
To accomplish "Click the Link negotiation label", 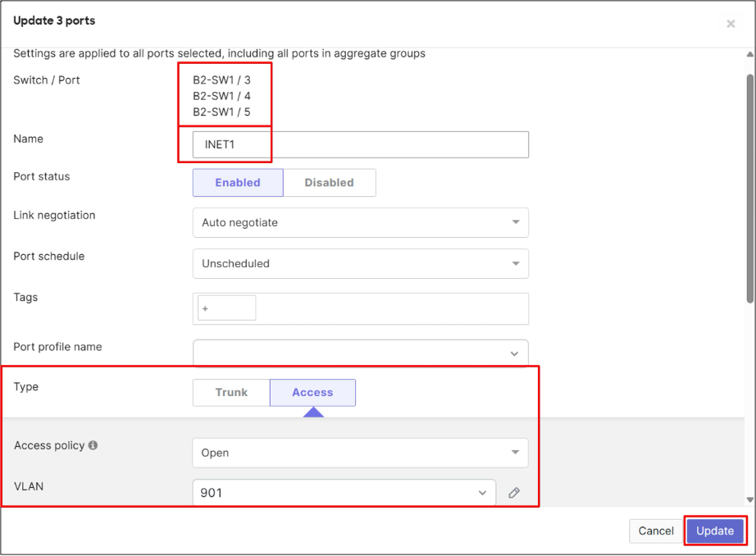I will (54, 215).
